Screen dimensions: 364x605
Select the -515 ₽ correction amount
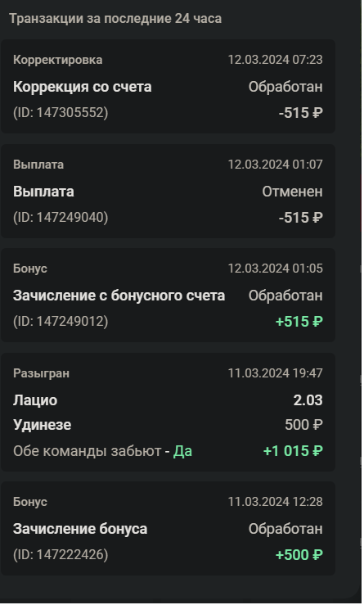click(300, 113)
